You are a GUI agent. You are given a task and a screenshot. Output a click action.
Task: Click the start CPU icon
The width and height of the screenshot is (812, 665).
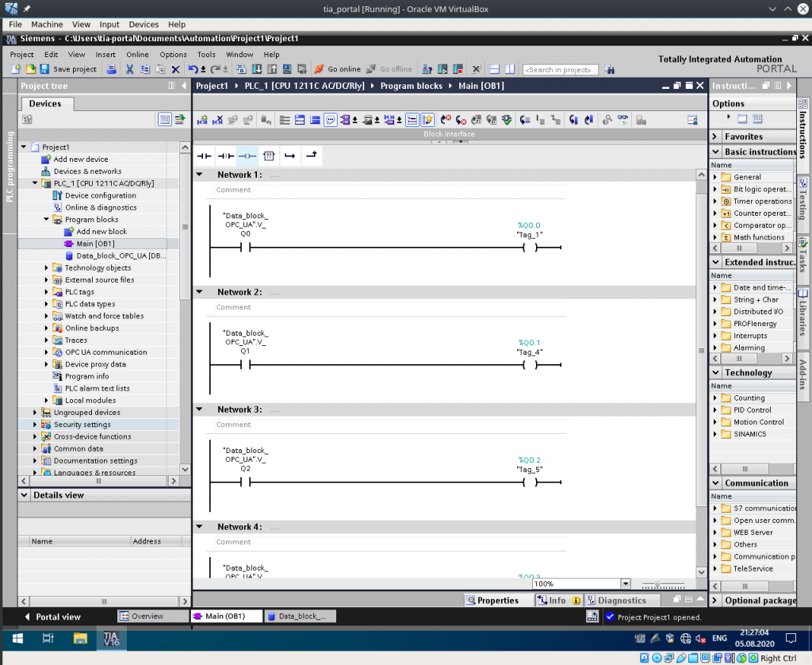[x=442, y=69]
